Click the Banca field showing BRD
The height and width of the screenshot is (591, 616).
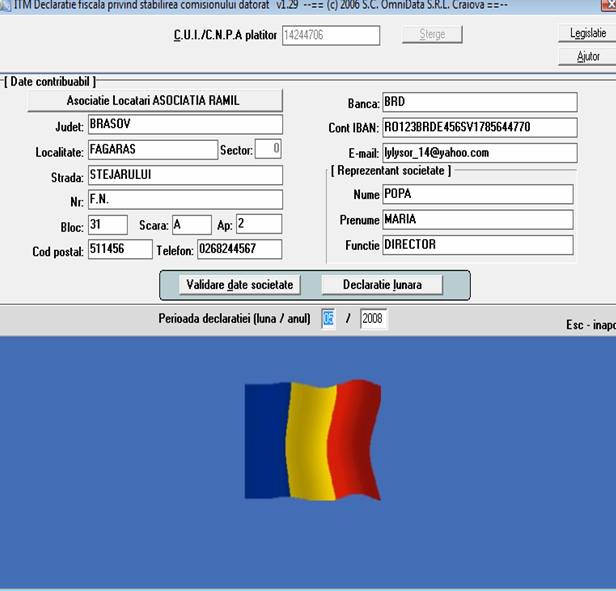[479, 102]
